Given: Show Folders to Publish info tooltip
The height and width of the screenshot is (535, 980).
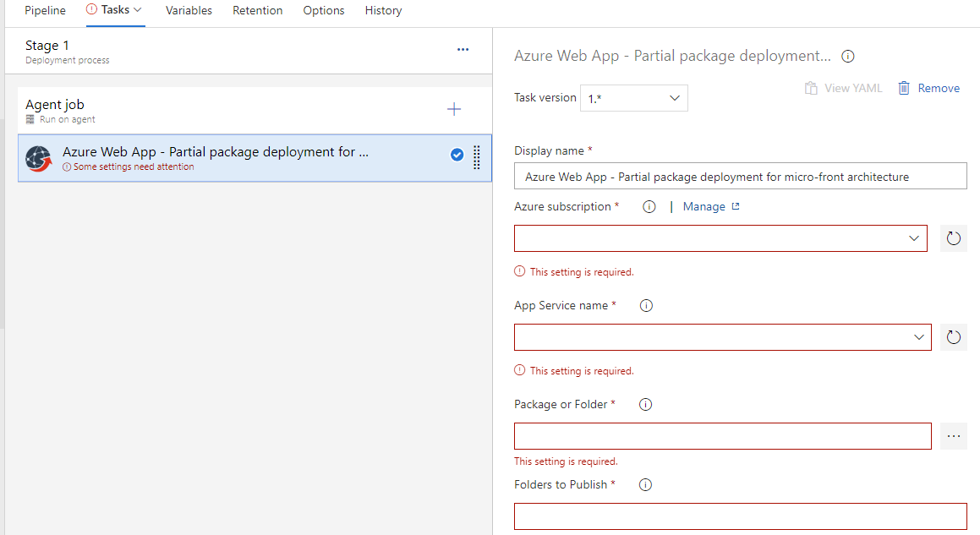Looking at the screenshot, I should tap(646, 484).
